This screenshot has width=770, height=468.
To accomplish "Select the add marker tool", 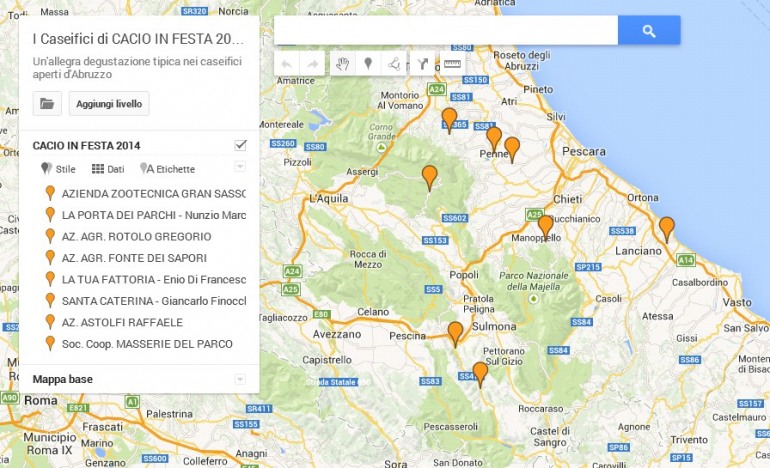I will point(368,64).
